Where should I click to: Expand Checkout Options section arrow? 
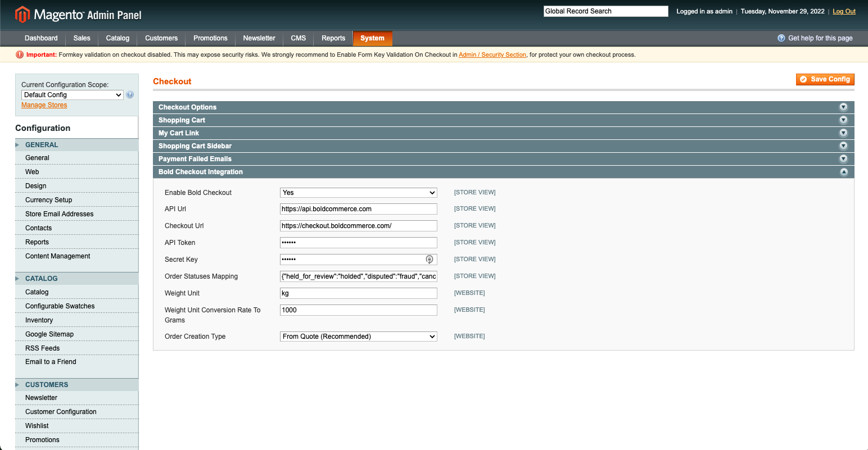pyautogui.click(x=843, y=107)
